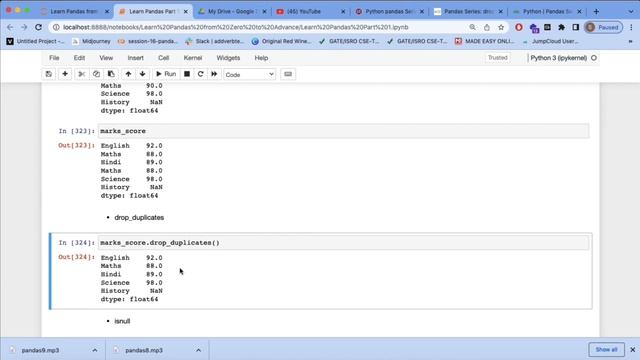This screenshot has height=360, width=640.
Task: Move selected cell down arrow
Action: (x=142, y=74)
